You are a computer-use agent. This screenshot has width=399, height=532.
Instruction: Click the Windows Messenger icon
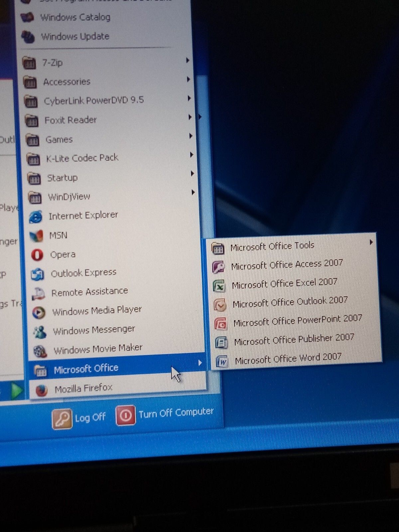click(x=40, y=332)
